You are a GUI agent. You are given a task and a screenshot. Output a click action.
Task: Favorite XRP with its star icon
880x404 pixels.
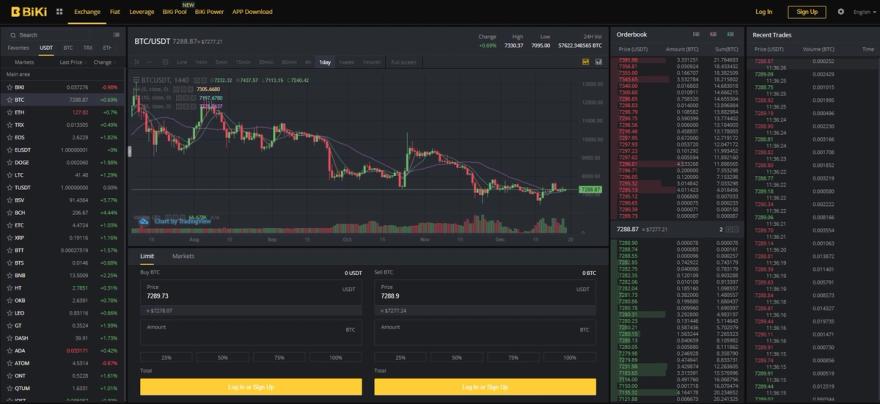pyautogui.click(x=10, y=238)
